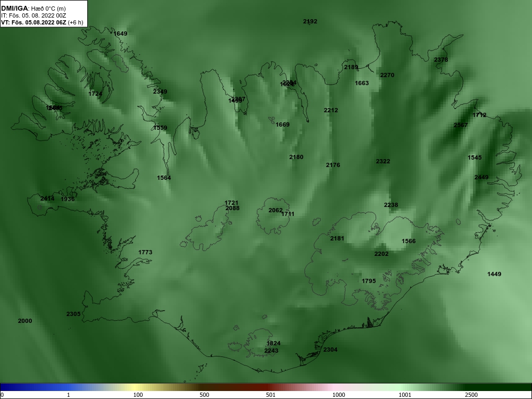The image size is (532, 399).
Task: Select the 500 tick on color scale
Action: pos(204,395)
